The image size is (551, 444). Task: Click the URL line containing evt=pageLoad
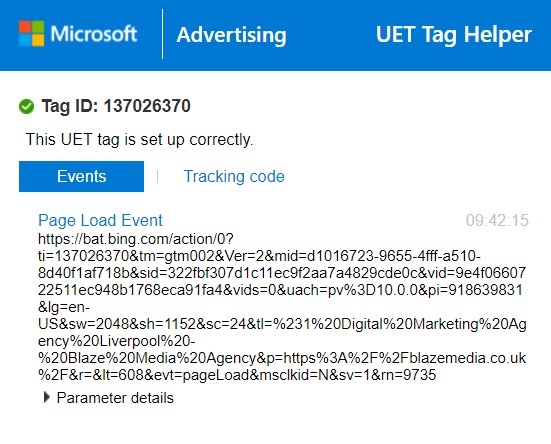click(237, 375)
